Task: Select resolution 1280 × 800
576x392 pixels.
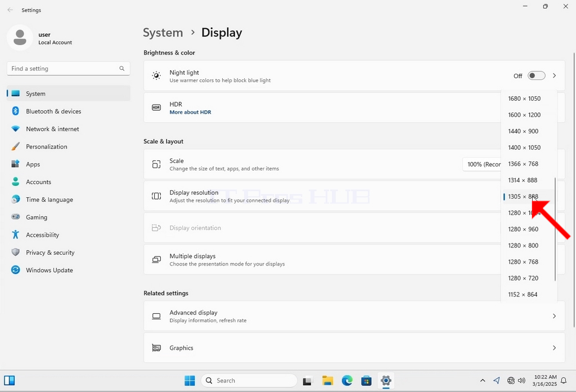Action: coord(529,245)
